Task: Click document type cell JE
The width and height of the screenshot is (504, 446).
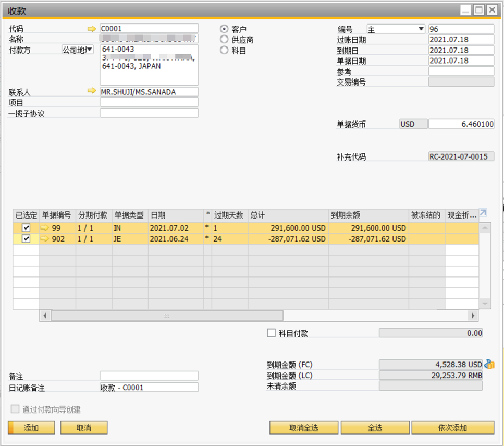Action: (130, 239)
